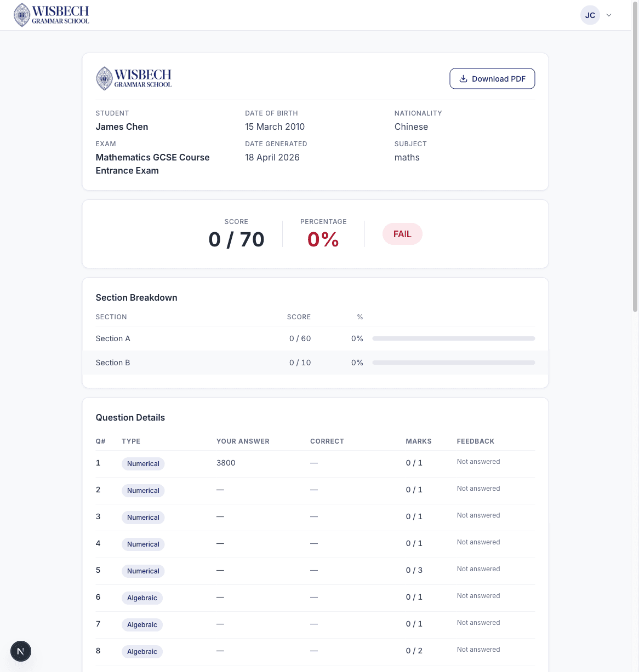
Task: Click the Numerical tag on question 1
Action: click(143, 464)
